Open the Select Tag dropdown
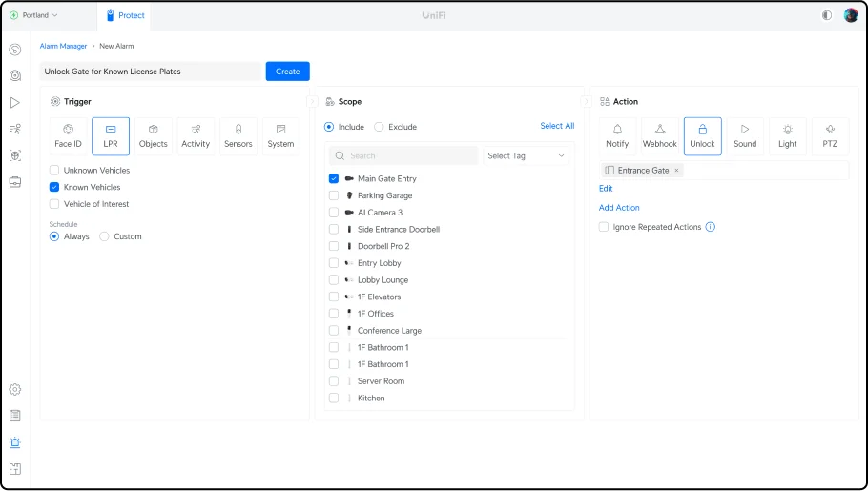 point(526,156)
